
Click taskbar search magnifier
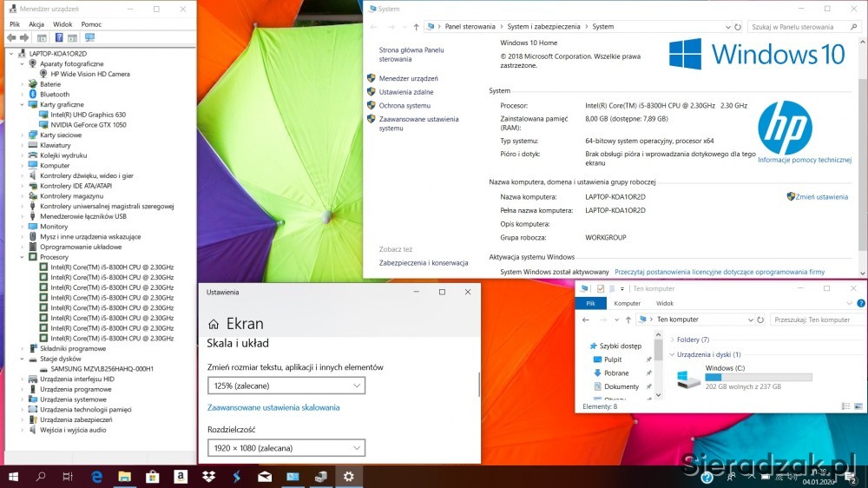point(41,477)
